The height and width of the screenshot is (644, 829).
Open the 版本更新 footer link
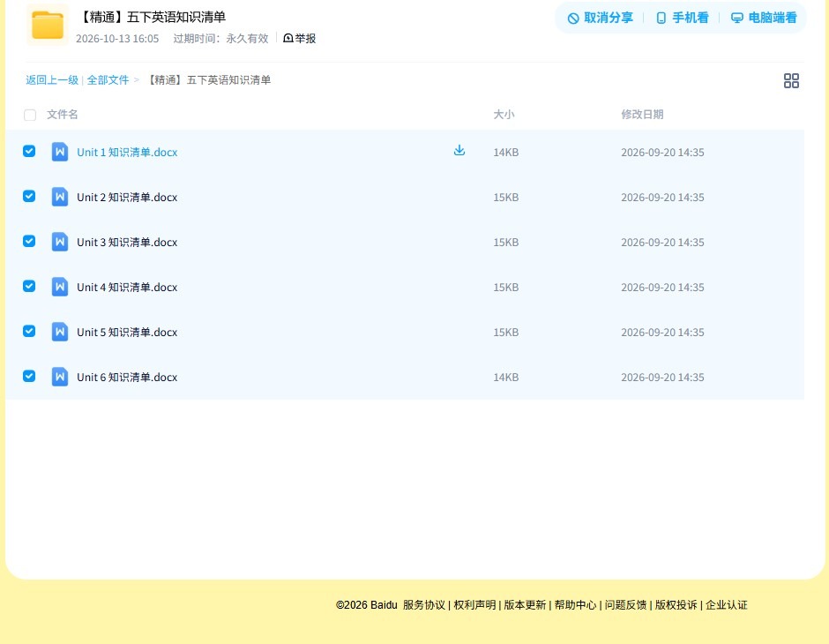525,605
